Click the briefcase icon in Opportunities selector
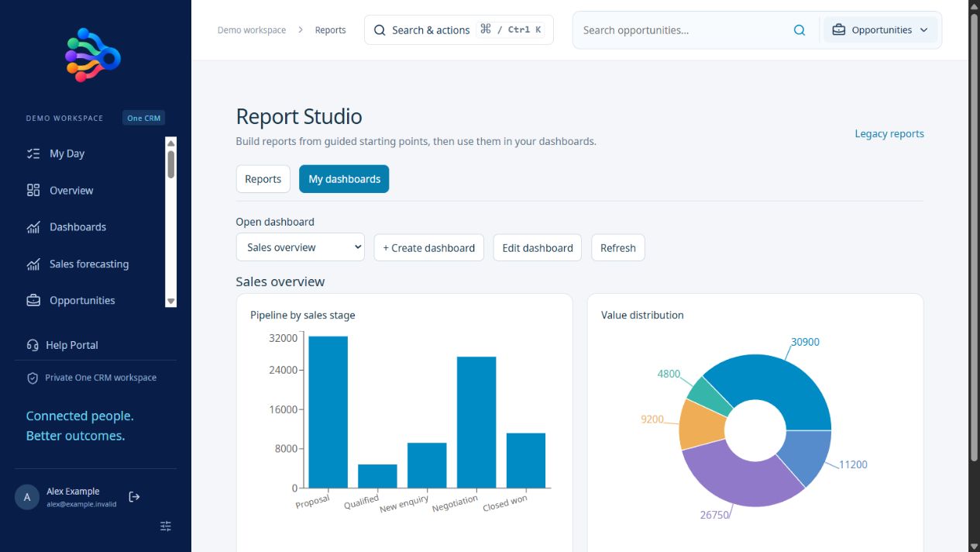The height and width of the screenshot is (552, 980). point(839,30)
